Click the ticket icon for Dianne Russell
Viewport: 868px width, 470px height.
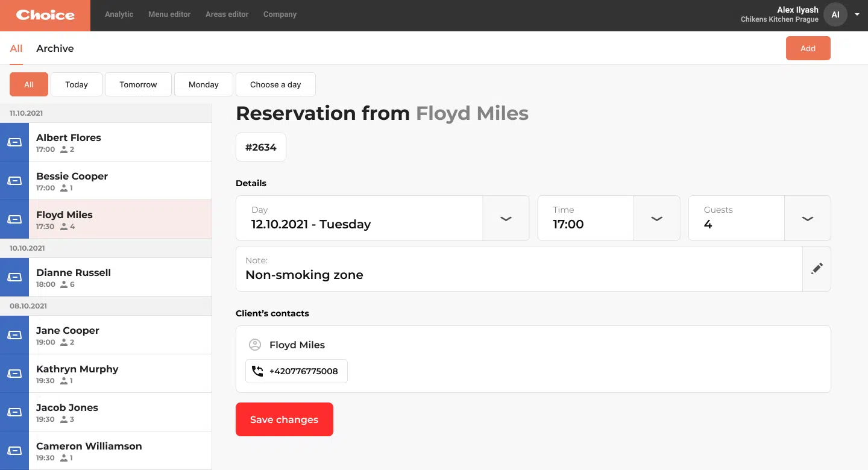(14, 277)
